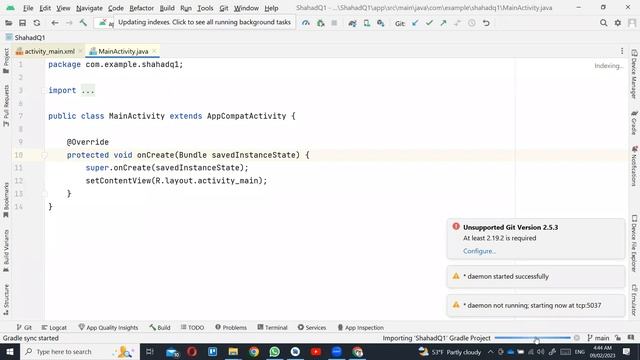The width and height of the screenshot is (640, 360).
Task: Open editor tabs options menu
Action: [622, 51]
